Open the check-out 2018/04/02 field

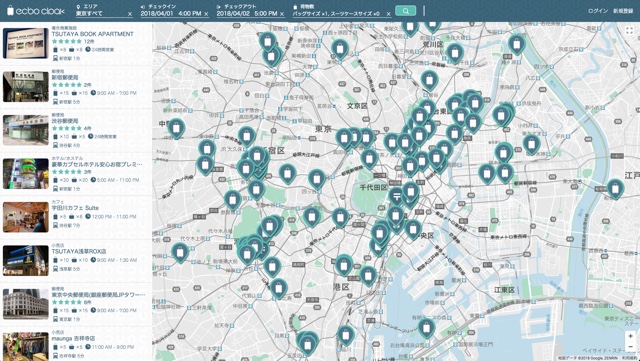tap(247, 13)
